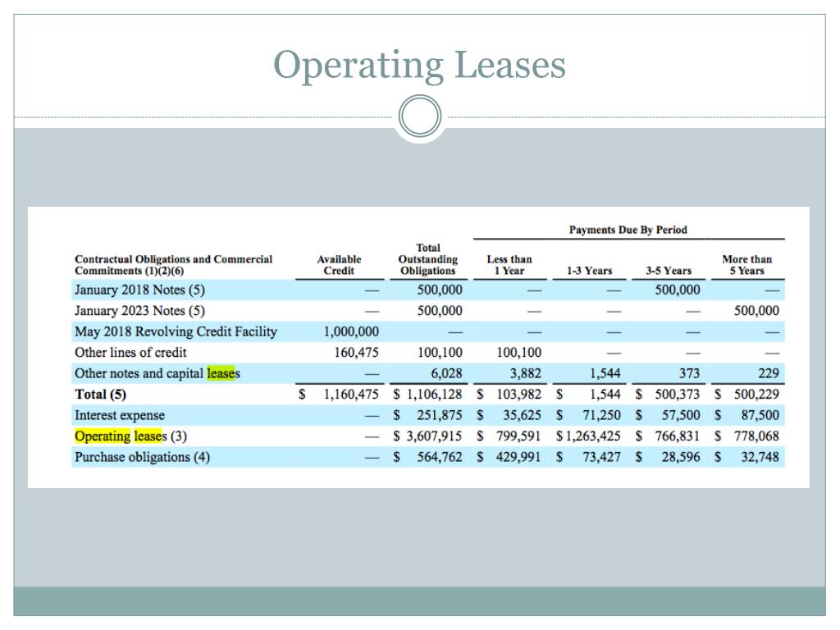Click the 'Operating Leases' slide title
Screen dimensions: 840x630
[419, 66]
